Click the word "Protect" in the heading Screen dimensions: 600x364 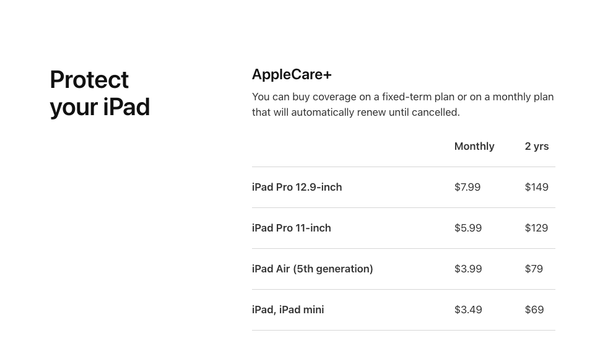click(x=89, y=80)
